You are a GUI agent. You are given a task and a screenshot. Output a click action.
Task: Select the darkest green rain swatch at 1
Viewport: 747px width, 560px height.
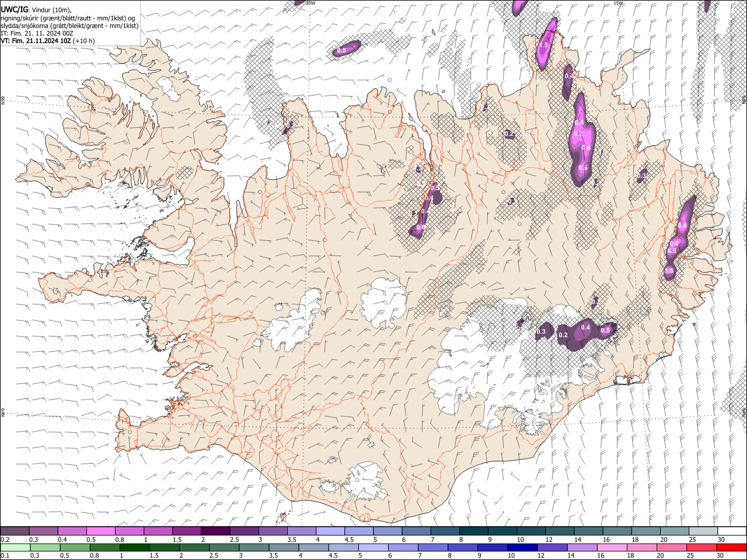pos(134,547)
